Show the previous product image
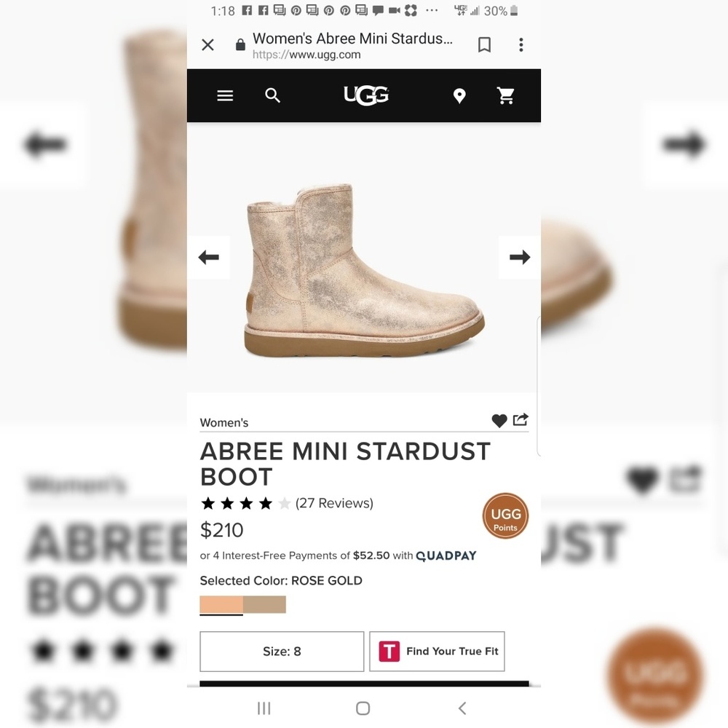The height and width of the screenshot is (728, 728). coord(208,257)
